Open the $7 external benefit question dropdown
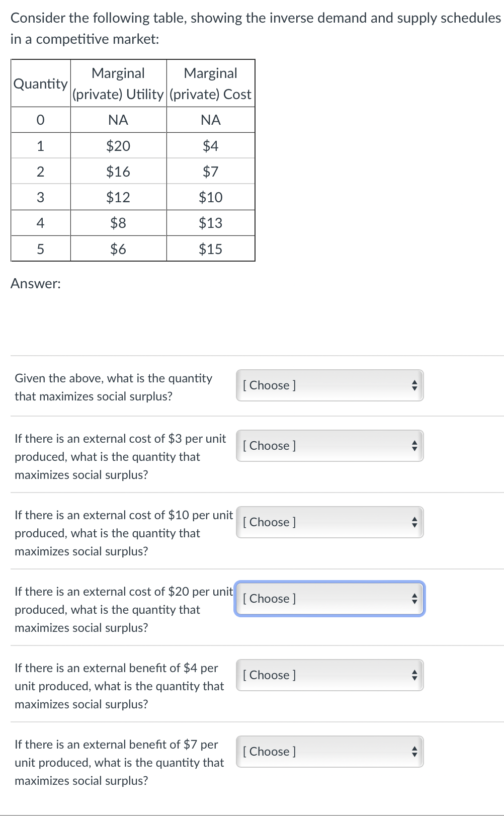This screenshot has height=816, width=504. click(329, 752)
